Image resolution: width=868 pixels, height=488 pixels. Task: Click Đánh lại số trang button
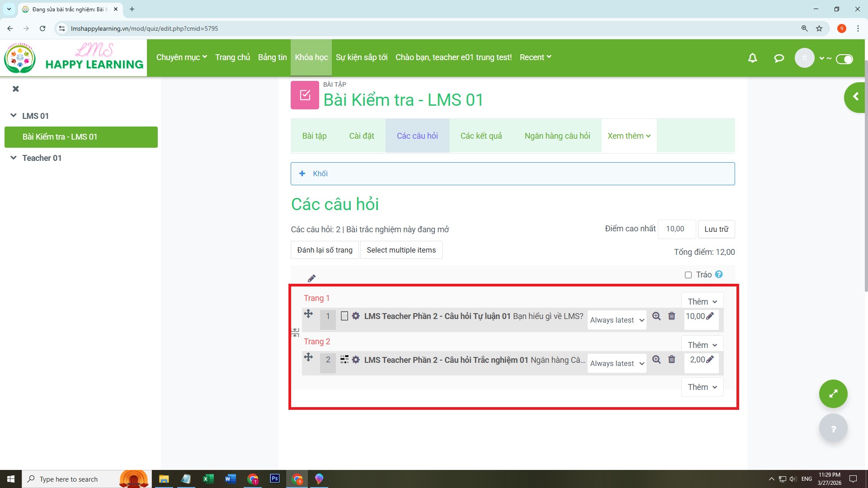click(325, 250)
